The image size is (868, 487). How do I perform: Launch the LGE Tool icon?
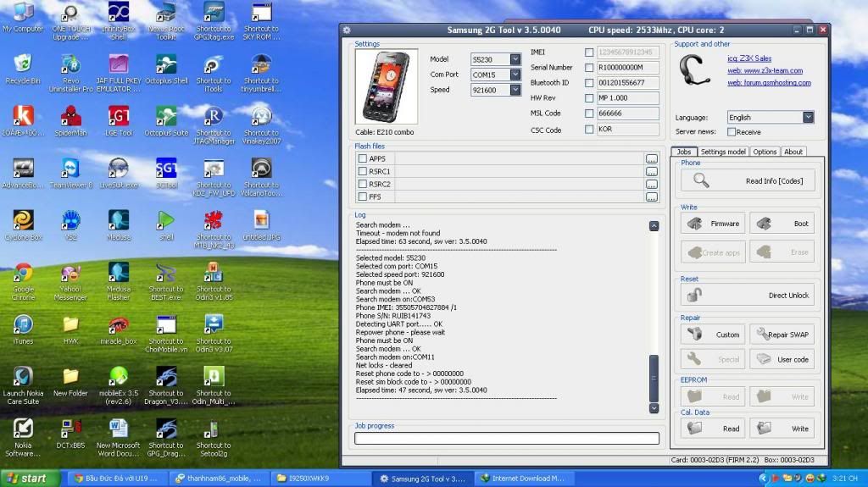pos(119,122)
